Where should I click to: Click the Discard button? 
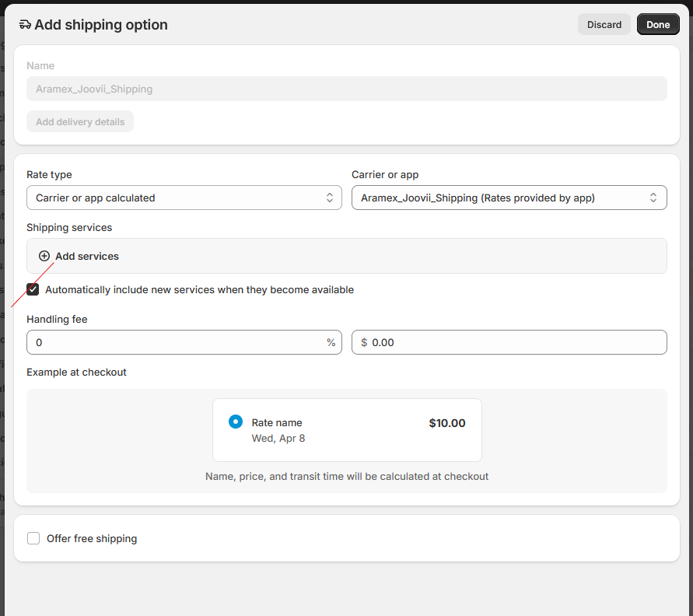604,25
